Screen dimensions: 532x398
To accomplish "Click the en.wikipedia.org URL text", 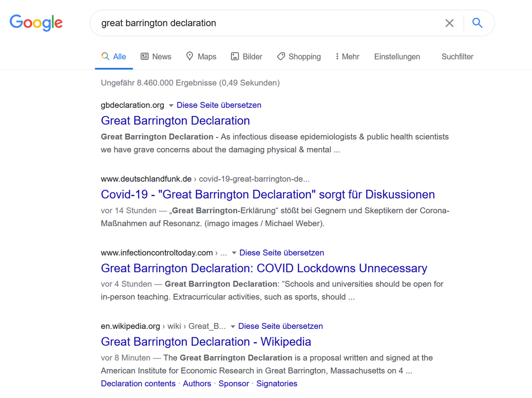I will (x=130, y=326).
